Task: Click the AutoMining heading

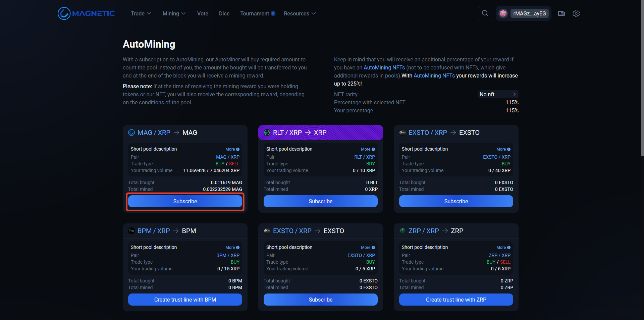Action: (149, 44)
